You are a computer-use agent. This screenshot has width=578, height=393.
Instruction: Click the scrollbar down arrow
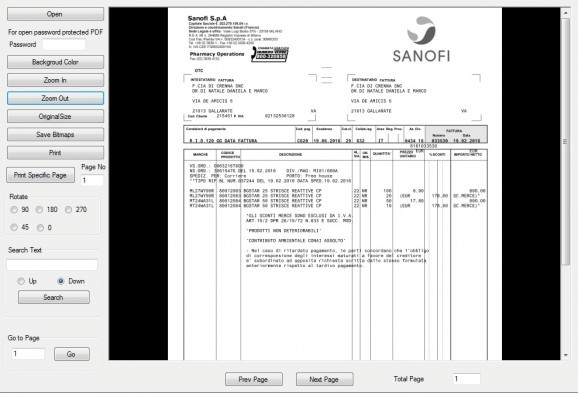(x=565, y=355)
